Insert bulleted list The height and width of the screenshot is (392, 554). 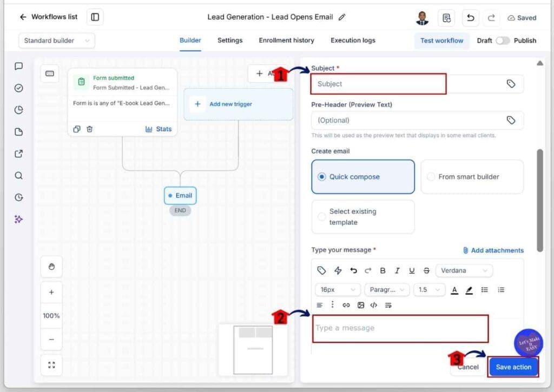click(484, 290)
